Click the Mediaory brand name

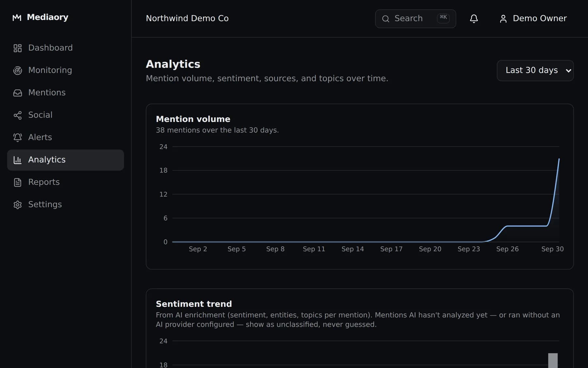tap(47, 17)
